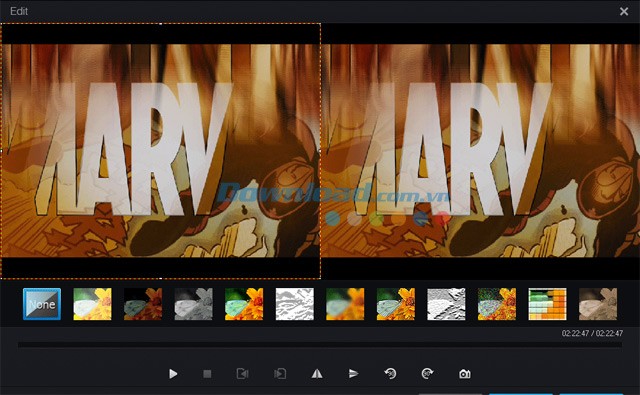Rotate video 90 degrees counterclockwise
Image resolution: width=640 pixels, height=395 pixels.
(390, 373)
